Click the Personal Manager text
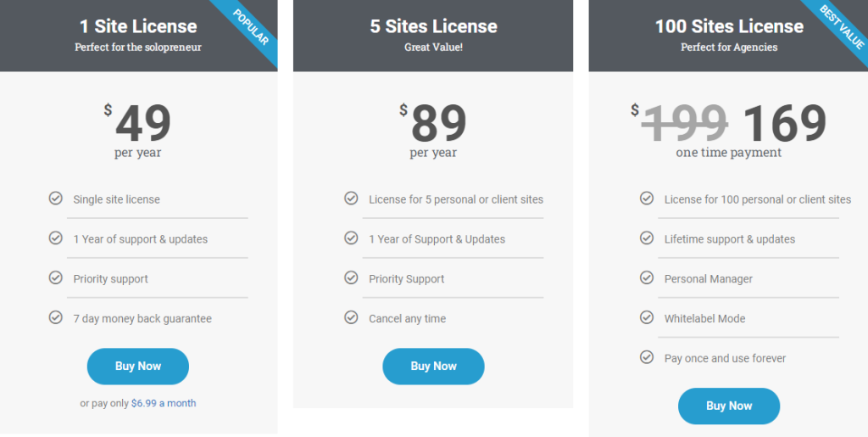The height and width of the screenshot is (437, 868). (709, 279)
